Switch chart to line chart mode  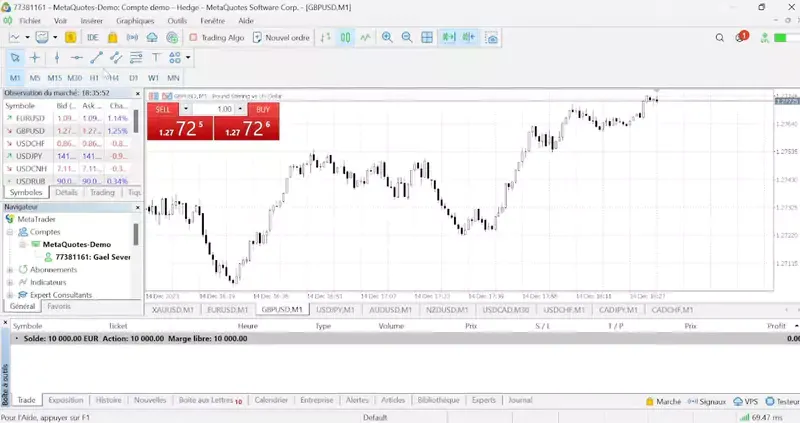pos(365,37)
